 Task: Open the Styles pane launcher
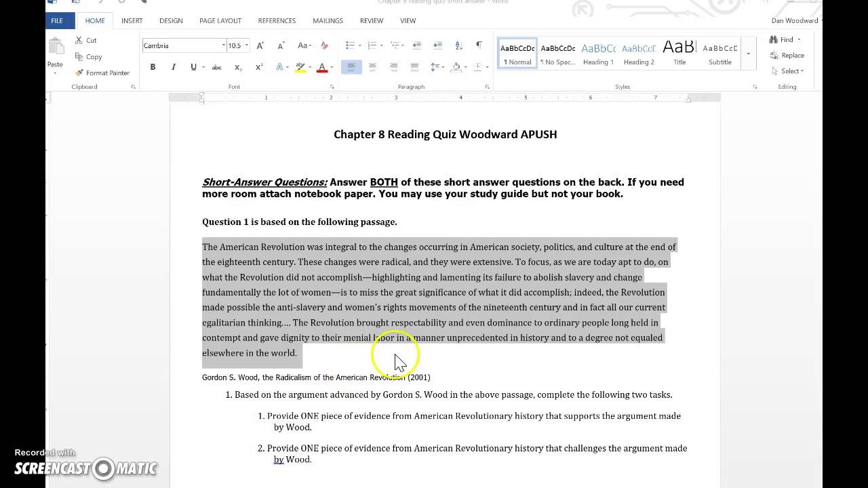tap(755, 87)
